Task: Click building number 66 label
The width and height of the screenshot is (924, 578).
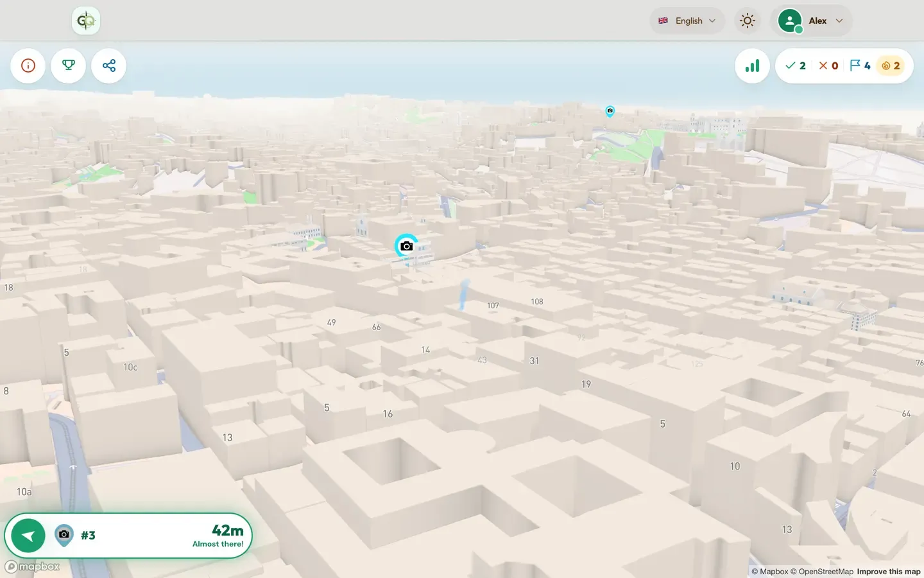Action: tap(377, 328)
